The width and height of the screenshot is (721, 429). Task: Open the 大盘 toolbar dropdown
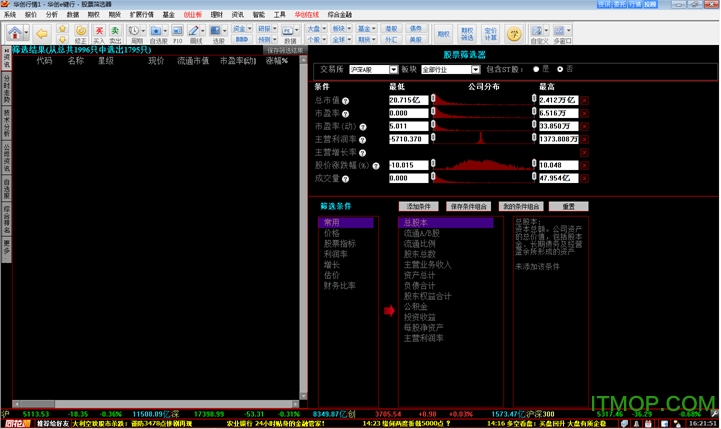(316, 29)
